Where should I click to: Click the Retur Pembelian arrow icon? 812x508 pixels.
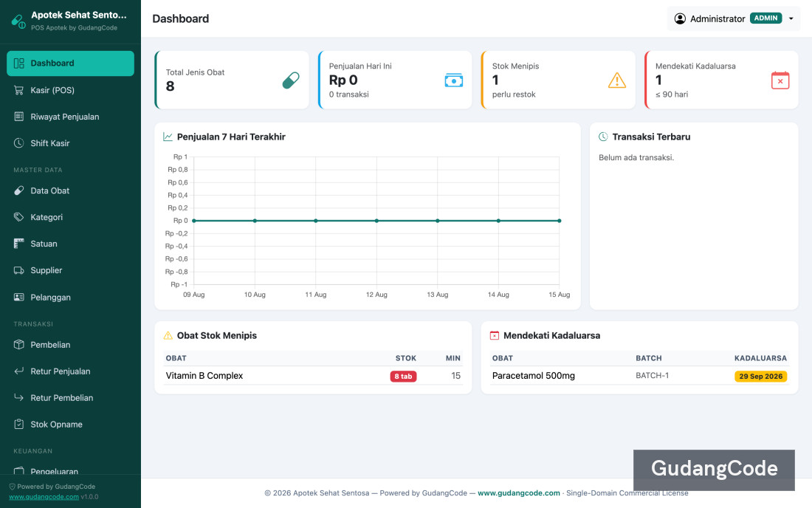point(18,398)
